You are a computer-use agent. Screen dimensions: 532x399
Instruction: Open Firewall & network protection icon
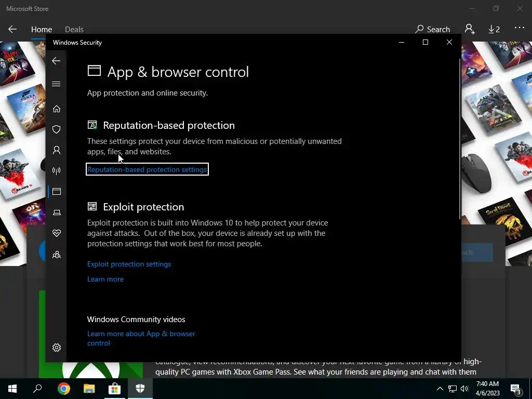pos(56,170)
